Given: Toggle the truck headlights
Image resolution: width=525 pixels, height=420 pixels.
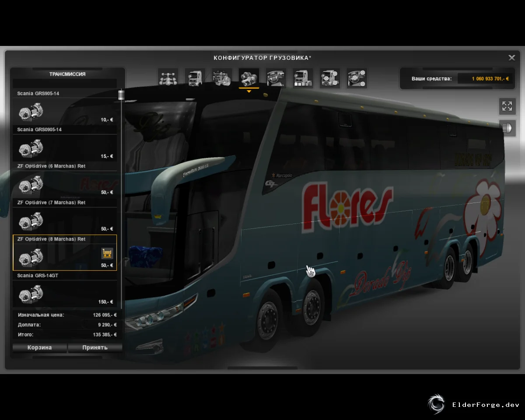Looking at the screenshot, I should [x=507, y=128].
